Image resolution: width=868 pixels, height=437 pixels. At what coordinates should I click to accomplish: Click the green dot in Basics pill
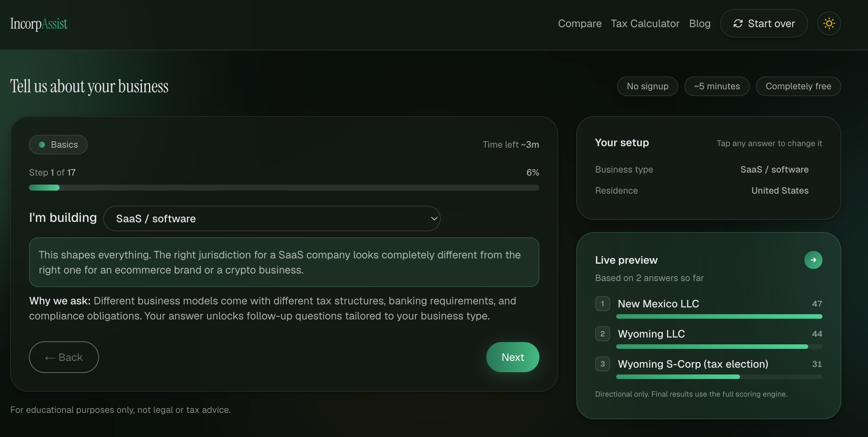42,145
